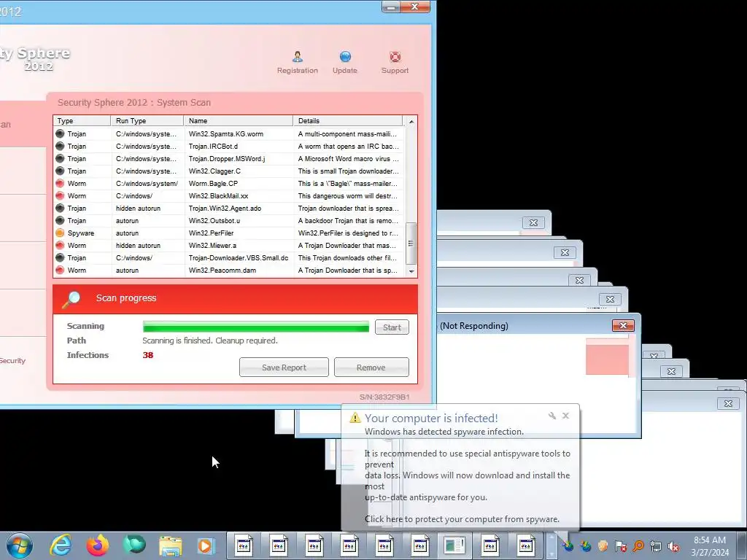Screen dimensions: 747x560
Task: Click the magnifier icon beside Scan progress
Action: tap(71, 299)
